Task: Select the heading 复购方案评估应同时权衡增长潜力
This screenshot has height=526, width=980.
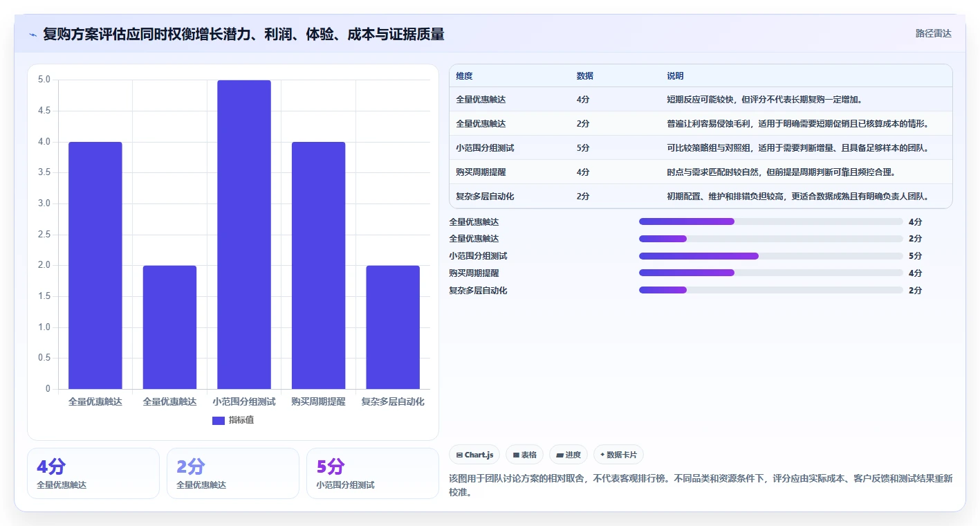Action: [x=243, y=34]
